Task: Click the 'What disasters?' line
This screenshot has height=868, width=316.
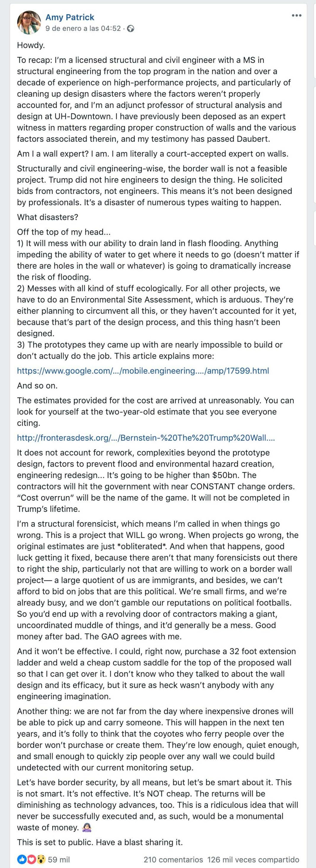Action: (48, 217)
